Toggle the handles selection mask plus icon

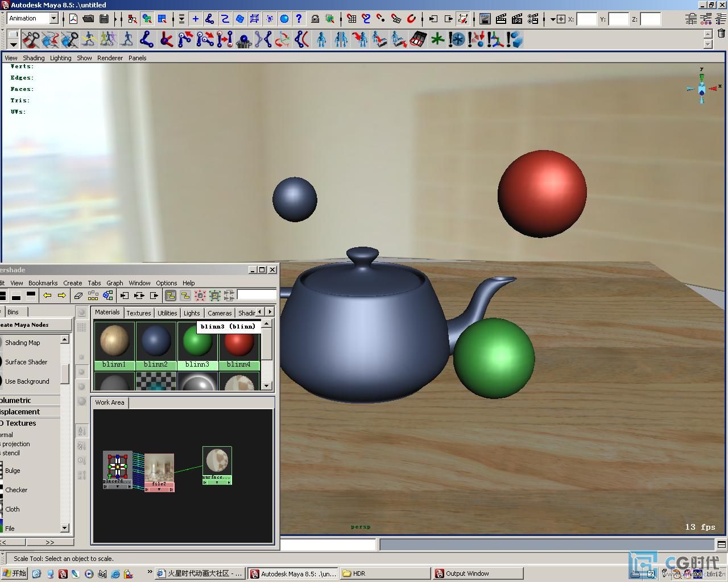tap(196, 19)
